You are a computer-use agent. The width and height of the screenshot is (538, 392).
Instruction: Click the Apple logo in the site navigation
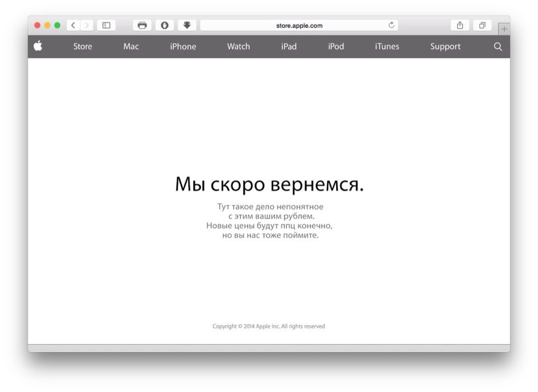[38, 45]
